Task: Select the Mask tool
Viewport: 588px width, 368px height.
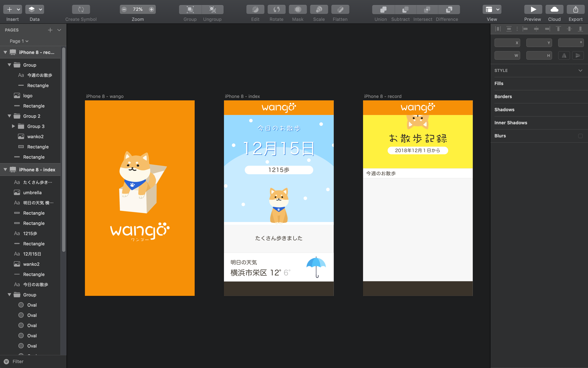Action: 298,9
